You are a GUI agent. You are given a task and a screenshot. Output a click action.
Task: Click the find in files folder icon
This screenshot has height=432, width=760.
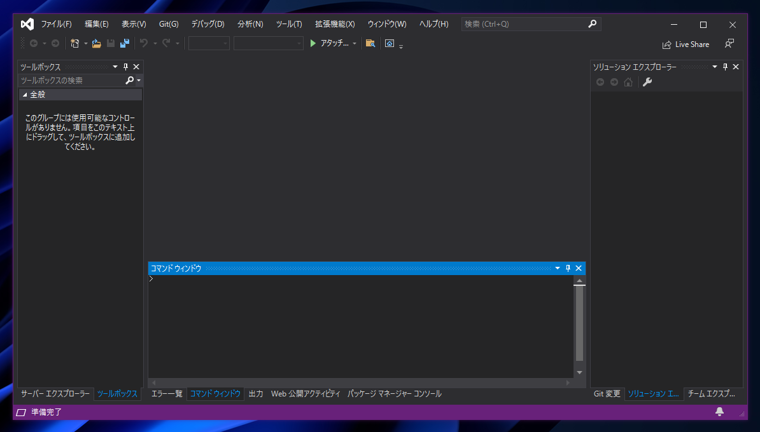(x=370, y=44)
